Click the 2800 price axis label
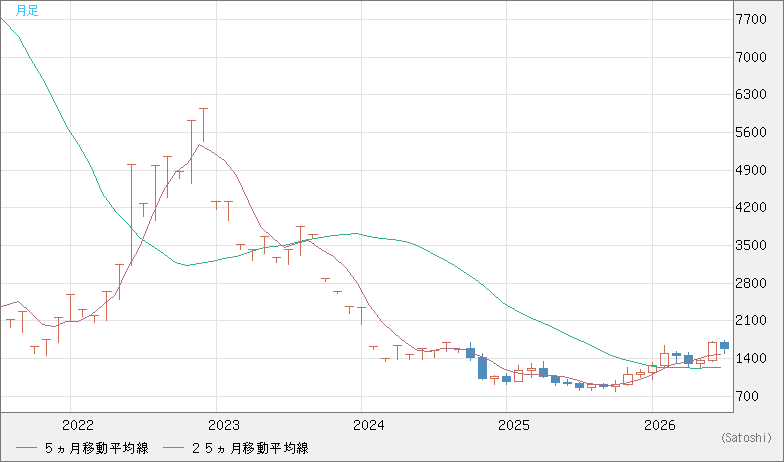Screen dimensions: 784x462 point(752,283)
